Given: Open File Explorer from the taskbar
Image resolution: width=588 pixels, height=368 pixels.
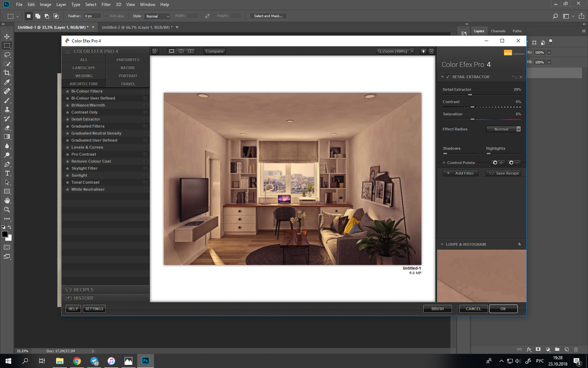Looking at the screenshot, I should point(60,361).
